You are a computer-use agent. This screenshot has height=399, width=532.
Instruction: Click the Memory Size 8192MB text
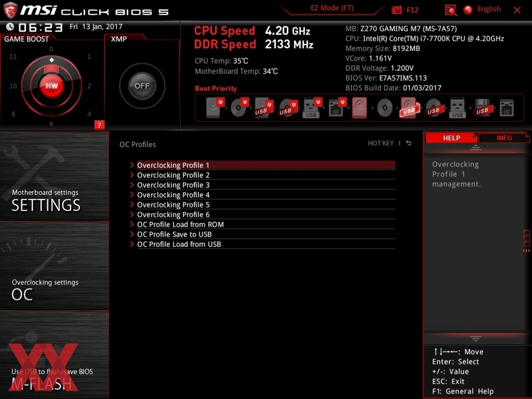pyautogui.click(x=383, y=49)
